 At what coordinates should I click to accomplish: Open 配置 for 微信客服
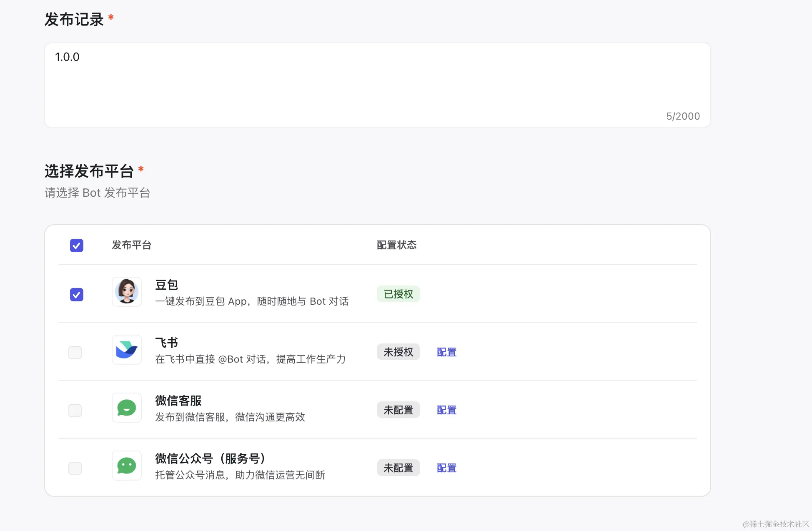click(446, 410)
